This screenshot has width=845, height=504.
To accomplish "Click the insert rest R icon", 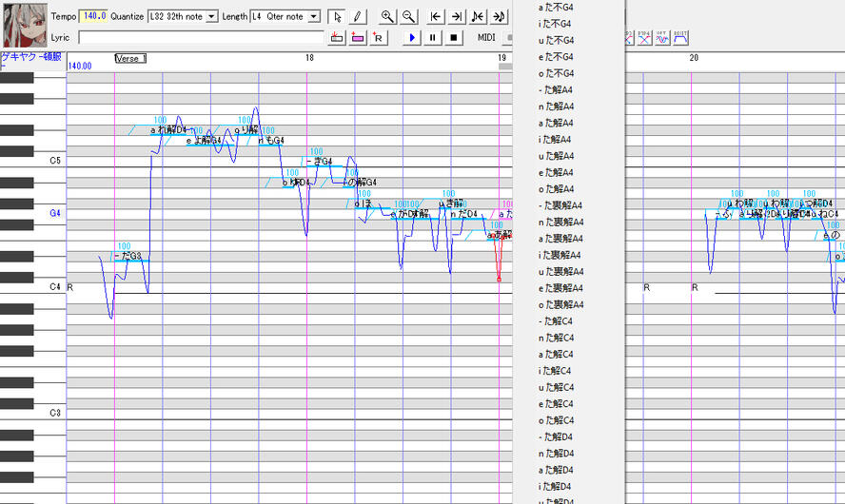I will tap(378, 38).
